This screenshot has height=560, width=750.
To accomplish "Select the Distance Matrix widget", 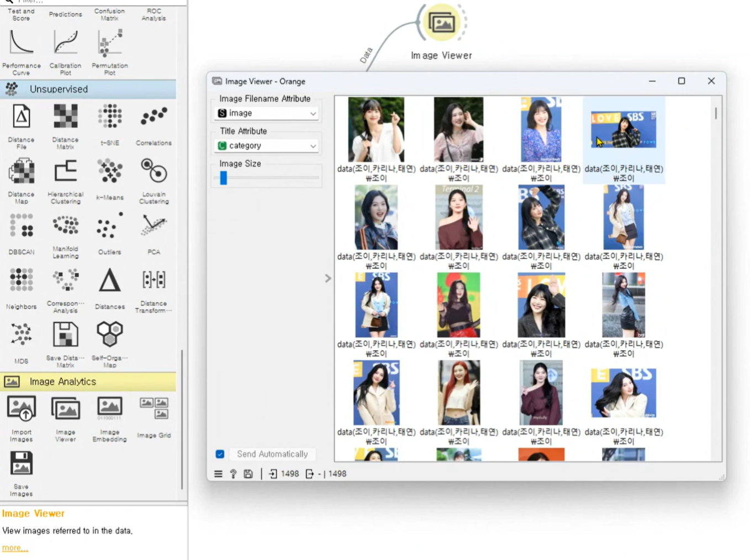I will [66, 126].
